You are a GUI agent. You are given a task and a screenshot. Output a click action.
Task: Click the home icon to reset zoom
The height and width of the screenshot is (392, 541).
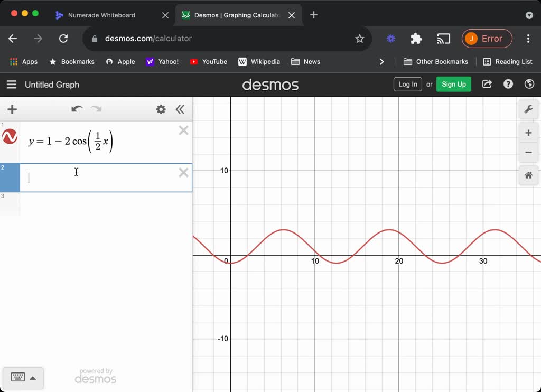tap(528, 175)
